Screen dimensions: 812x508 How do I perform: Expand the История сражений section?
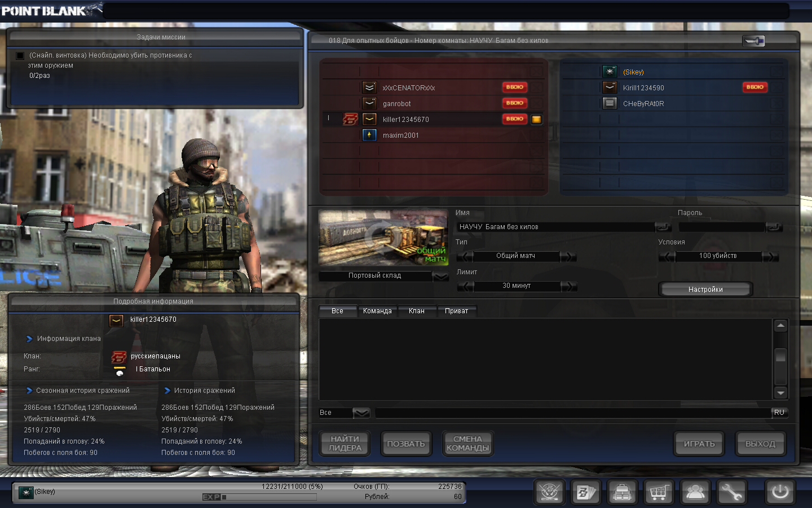coord(167,391)
